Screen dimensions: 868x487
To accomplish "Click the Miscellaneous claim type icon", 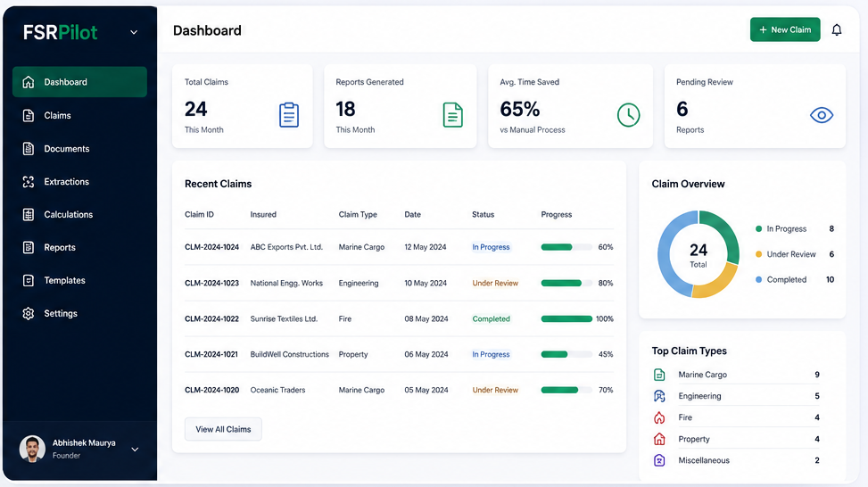I will 659,460.
